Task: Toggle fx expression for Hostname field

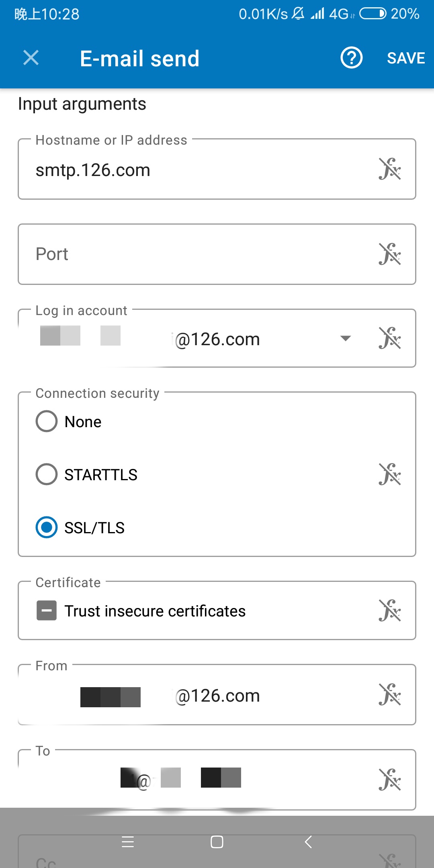Action: (x=389, y=169)
